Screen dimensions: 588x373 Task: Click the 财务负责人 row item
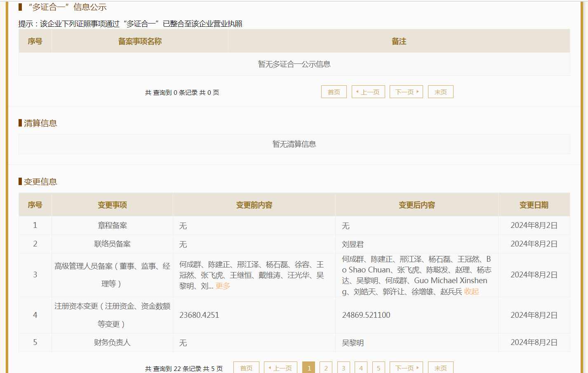112,343
